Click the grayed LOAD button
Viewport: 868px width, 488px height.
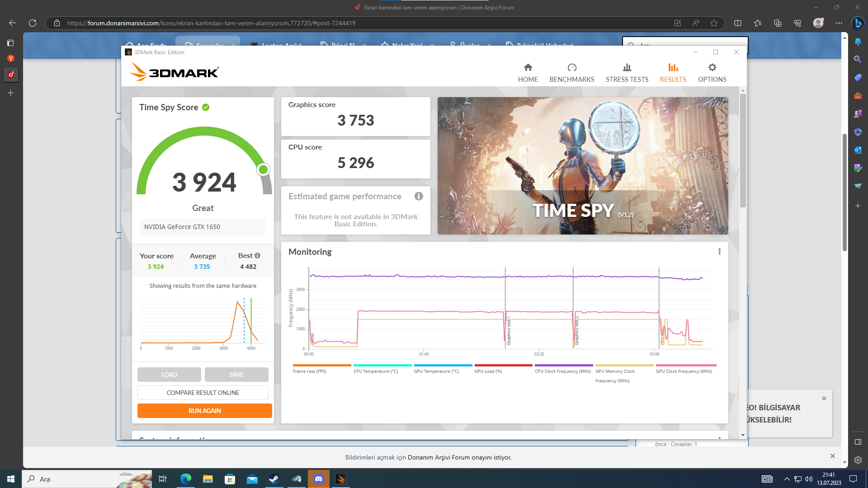pos(169,375)
